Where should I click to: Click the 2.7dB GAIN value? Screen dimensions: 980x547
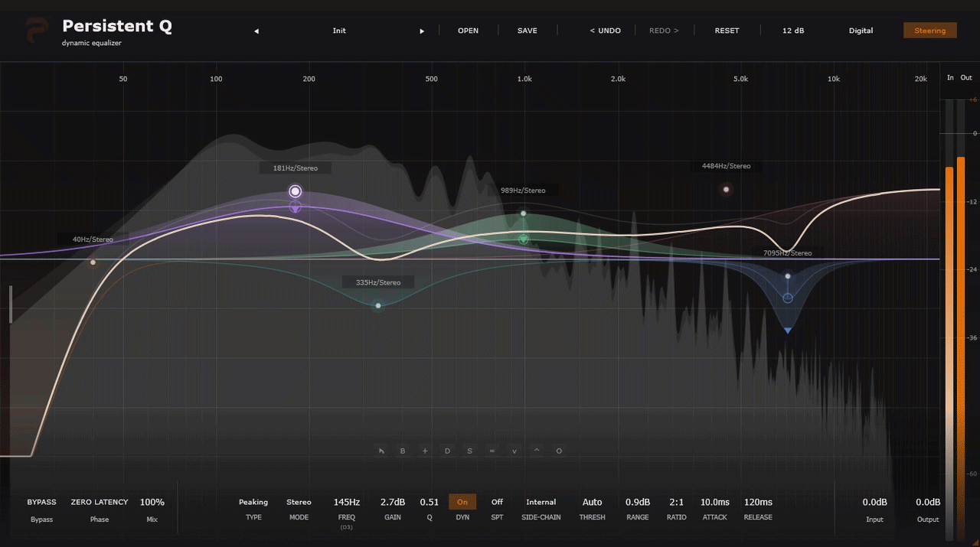(x=393, y=502)
